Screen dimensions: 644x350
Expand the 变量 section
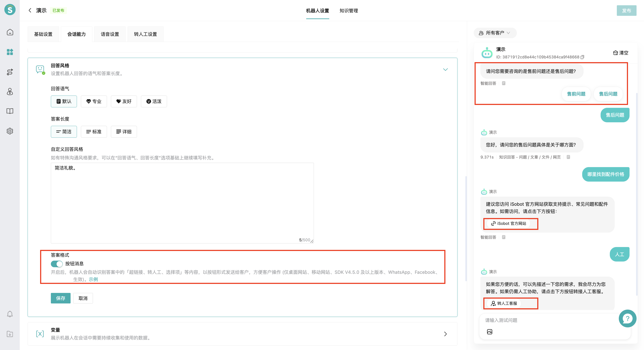click(445, 334)
